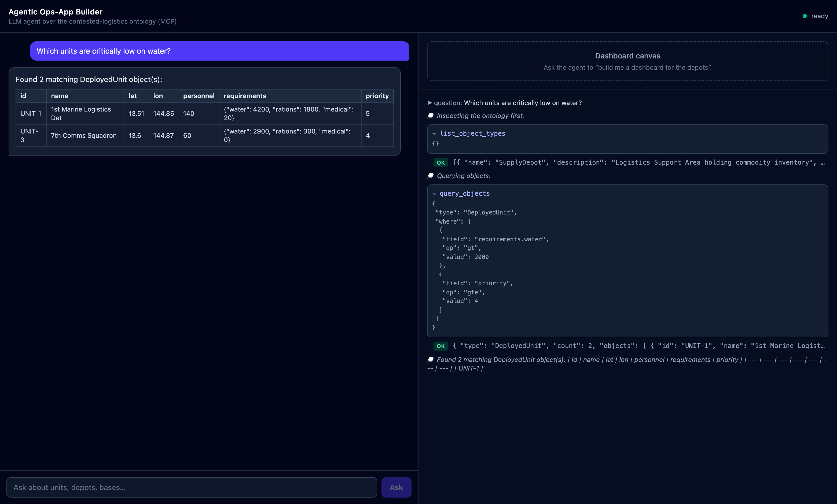
Task: Click the 'Agentic Ops-App Builder' title
Action: tap(55, 12)
